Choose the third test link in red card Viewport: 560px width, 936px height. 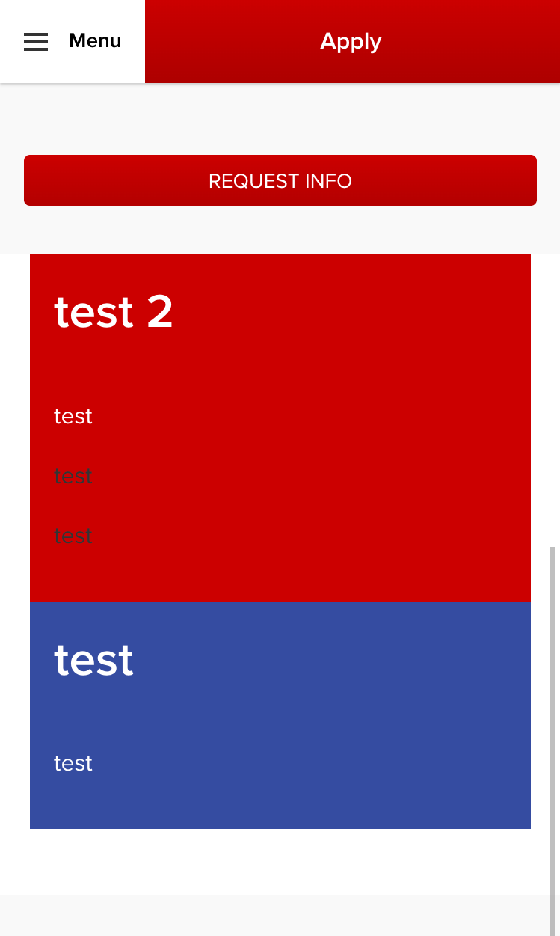click(x=73, y=536)
